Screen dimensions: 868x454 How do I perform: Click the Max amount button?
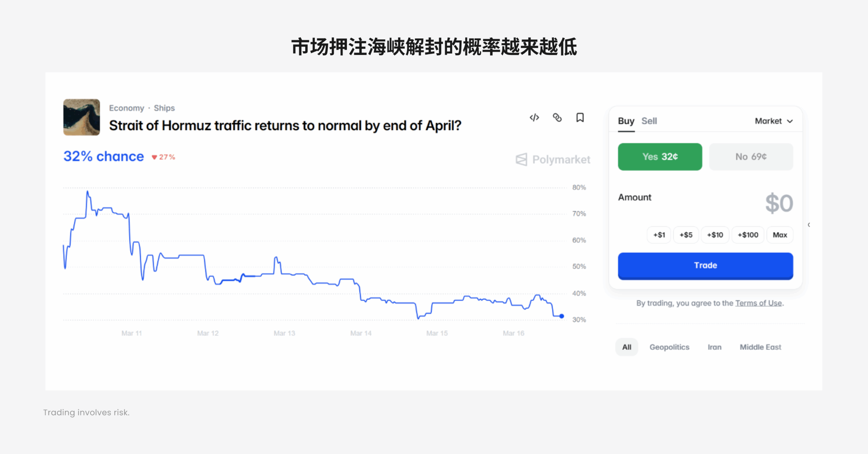[x=780, y=235]
